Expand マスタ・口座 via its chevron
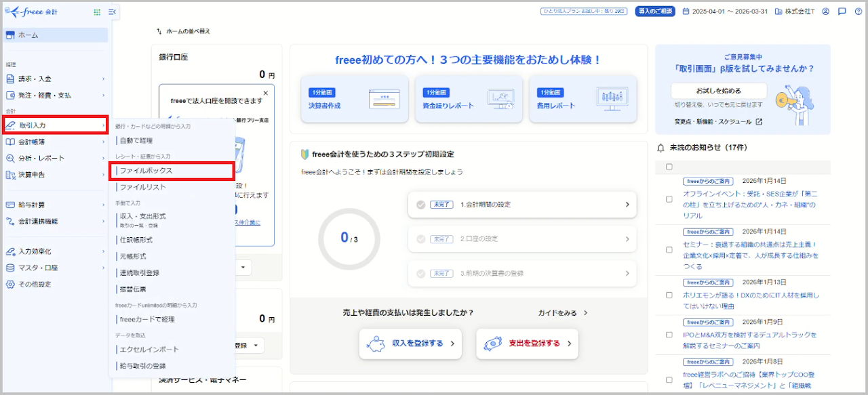The image size is (868, 395). (x=104, y=268)
